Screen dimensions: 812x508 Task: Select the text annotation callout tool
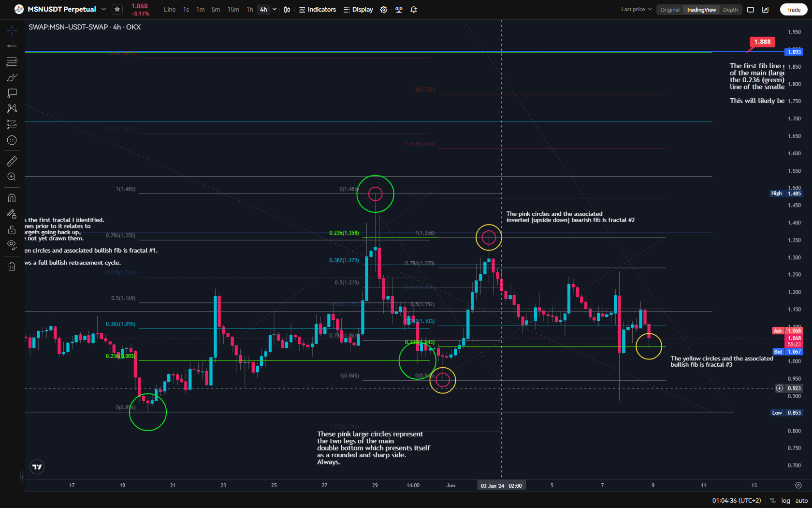[x=12, y=93]
